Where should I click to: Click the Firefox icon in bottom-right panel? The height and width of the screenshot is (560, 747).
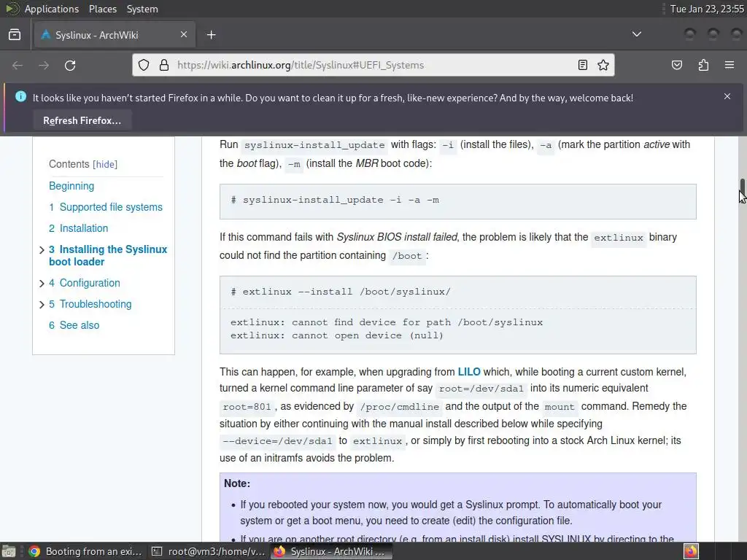pos(691,551)
